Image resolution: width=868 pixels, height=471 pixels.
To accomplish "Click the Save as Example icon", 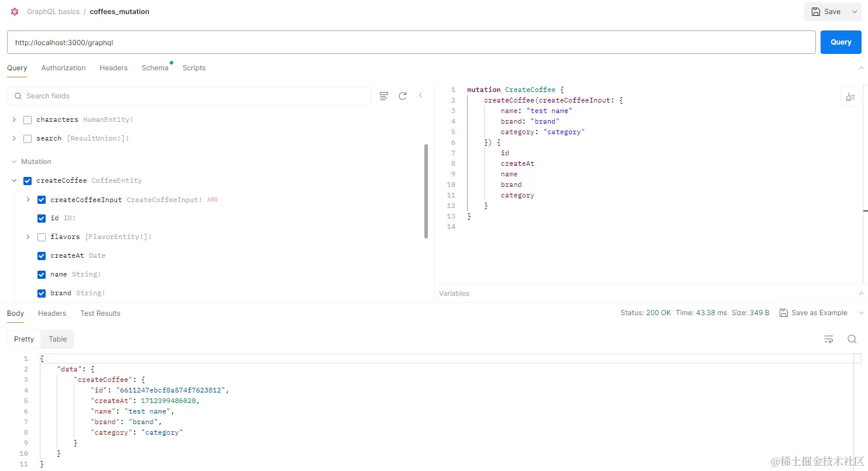I will pos(784,313).
